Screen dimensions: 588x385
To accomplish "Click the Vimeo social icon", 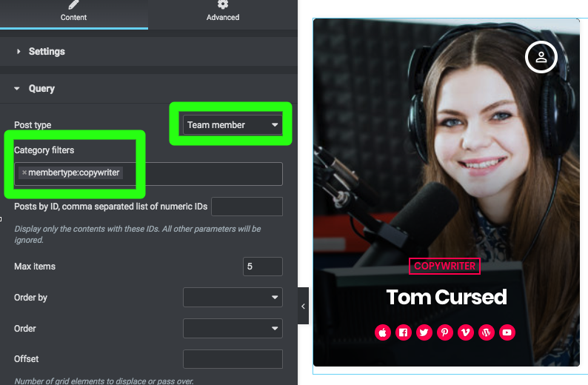I will pyautogui.click(x=465, y=332).
